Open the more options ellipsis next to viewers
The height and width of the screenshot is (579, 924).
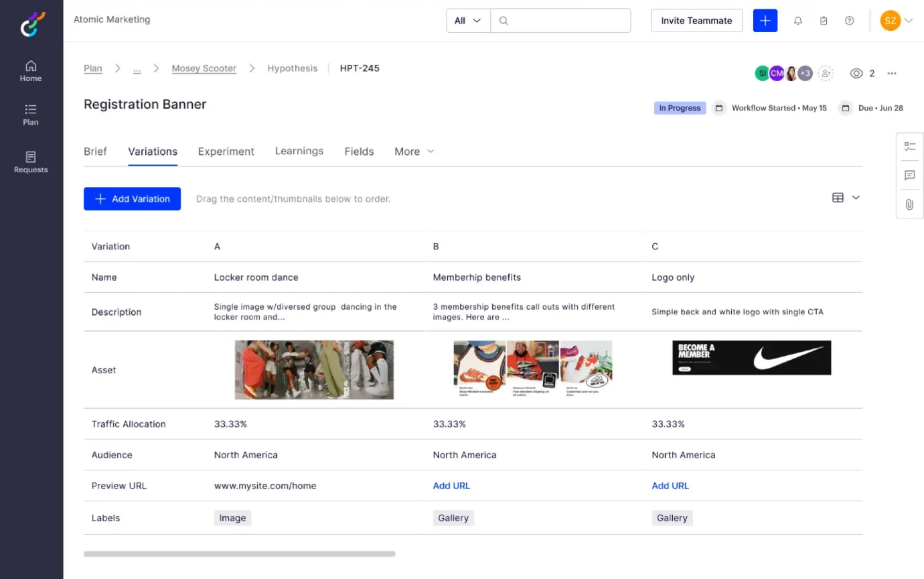(891, 73)
